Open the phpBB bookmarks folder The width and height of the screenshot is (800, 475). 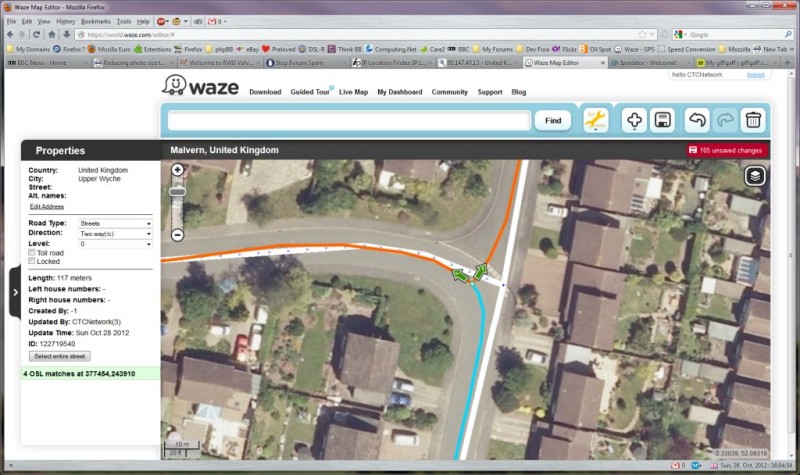[x=219, y=49]
